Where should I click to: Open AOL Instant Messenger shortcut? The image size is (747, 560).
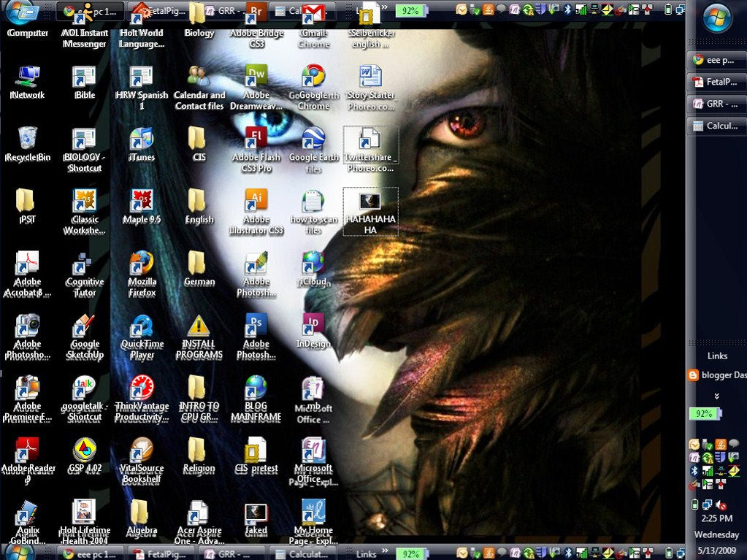coord(84,26)
